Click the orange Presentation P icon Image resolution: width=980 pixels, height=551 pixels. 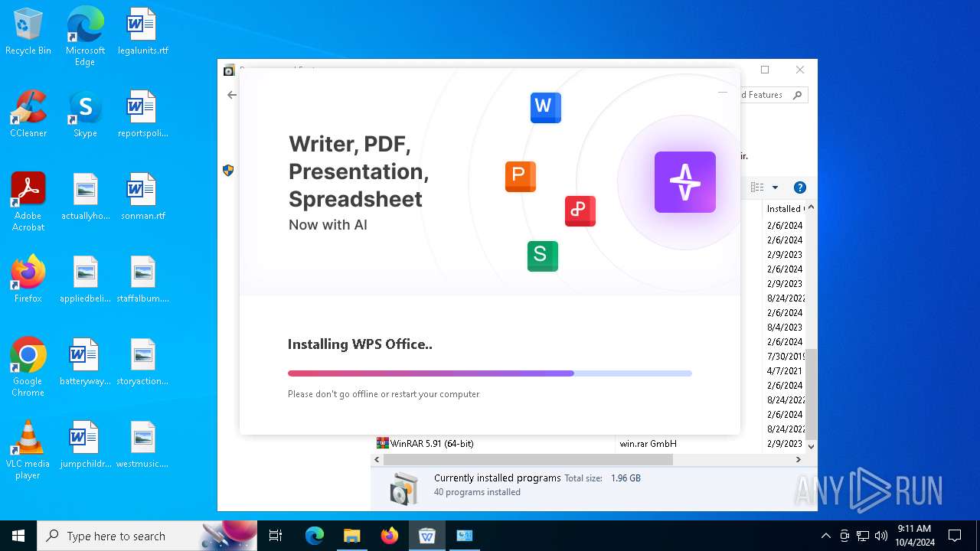(x=520, y=176)
